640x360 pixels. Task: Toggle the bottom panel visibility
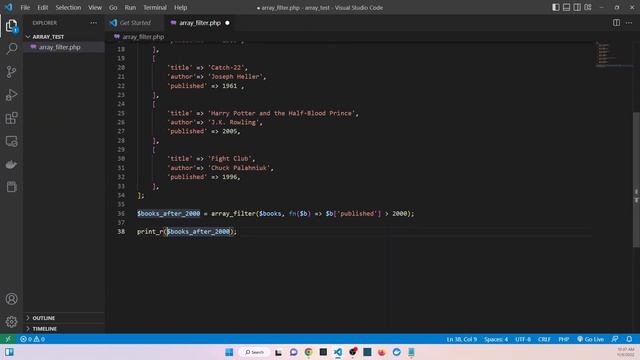point(567,7)
